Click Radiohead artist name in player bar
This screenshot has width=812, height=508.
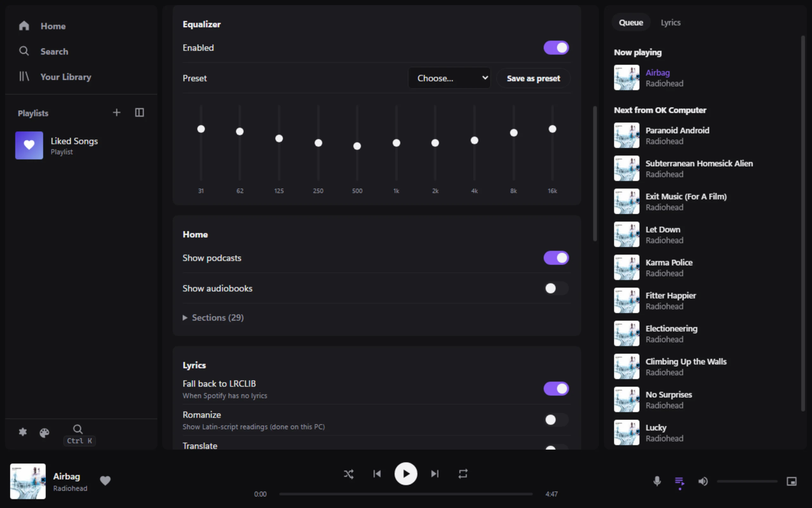coord(70,488)
